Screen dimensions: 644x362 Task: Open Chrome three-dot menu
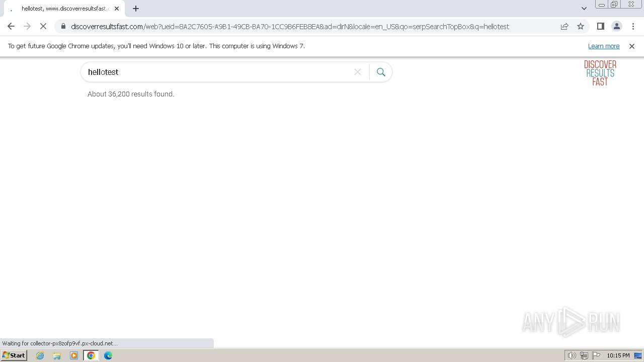[x=633, y=26]
